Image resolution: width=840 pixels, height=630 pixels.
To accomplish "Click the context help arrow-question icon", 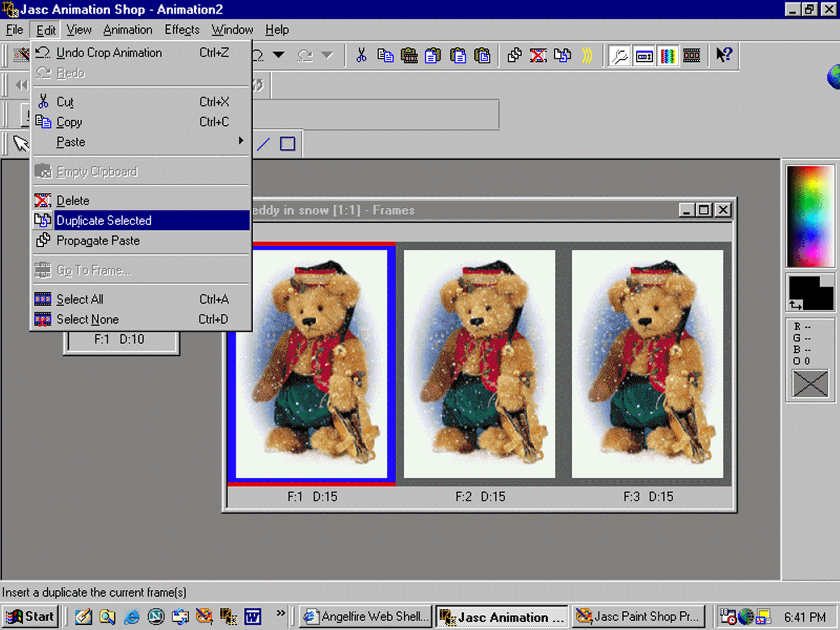I will click(724, 55).
